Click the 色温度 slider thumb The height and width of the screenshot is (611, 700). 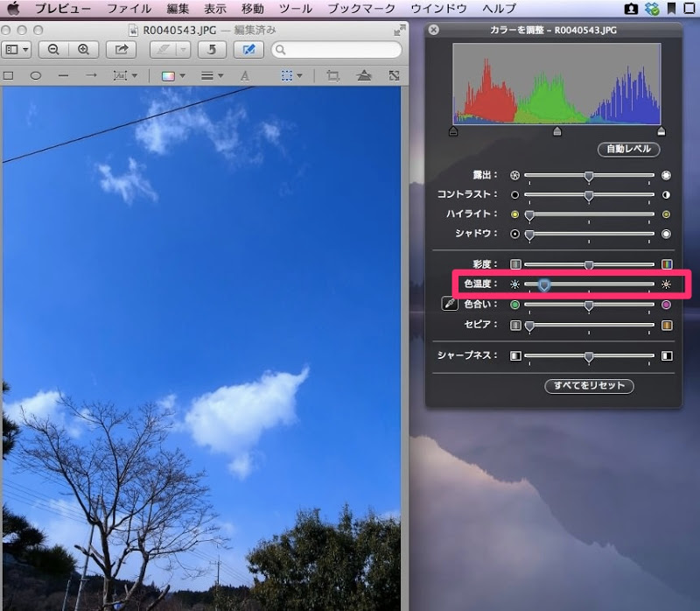(543, 285)
